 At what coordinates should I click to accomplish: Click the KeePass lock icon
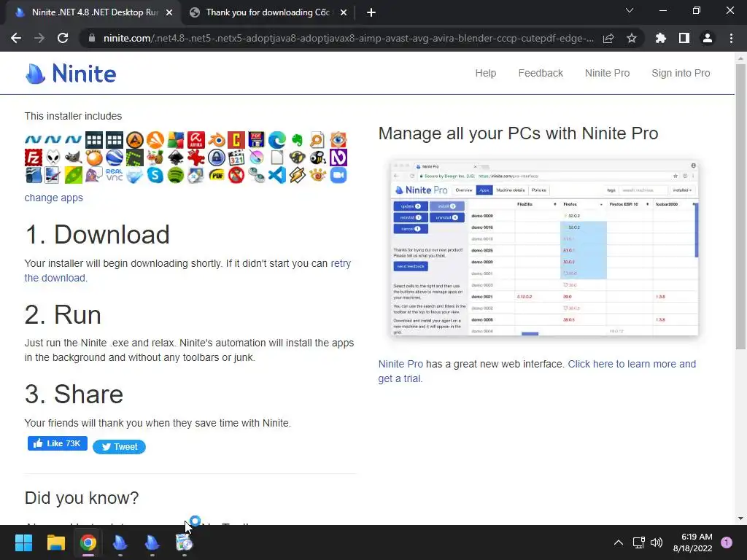pyautogui.click(x=216, y=157)
